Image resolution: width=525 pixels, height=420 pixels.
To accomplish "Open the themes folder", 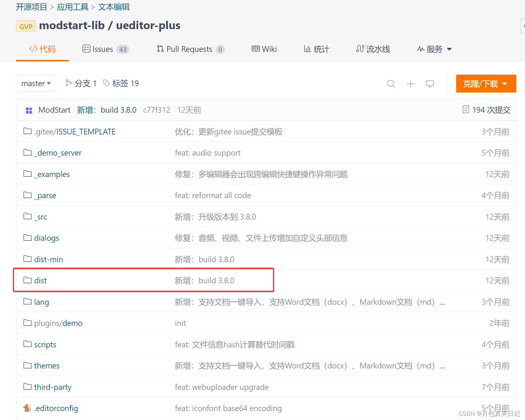I will pyautogui.click(x=47, y=366).
